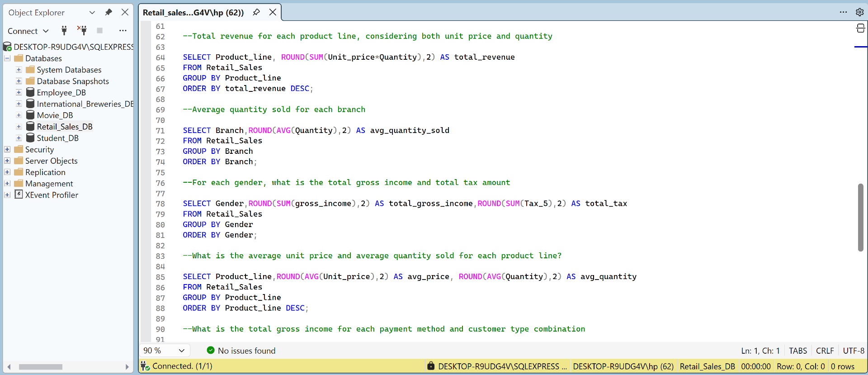
Task: Click the CRLF line ending indicator
Action: point(825,351)
